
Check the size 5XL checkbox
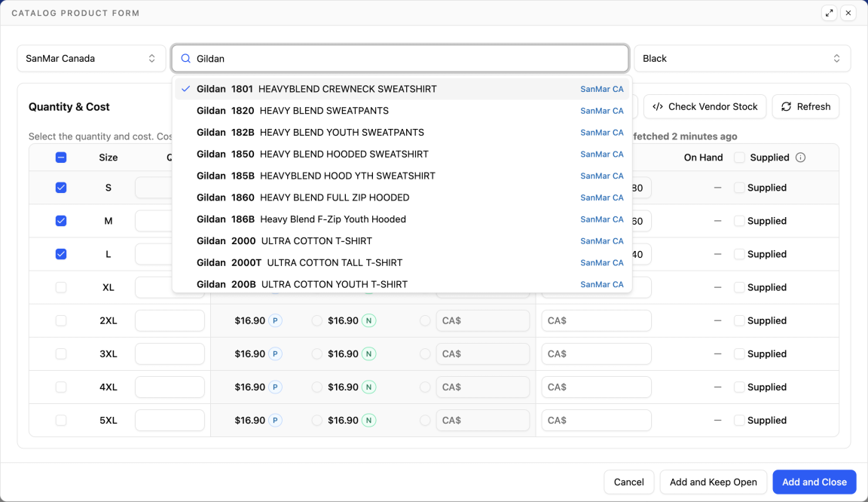pos(61,420)
